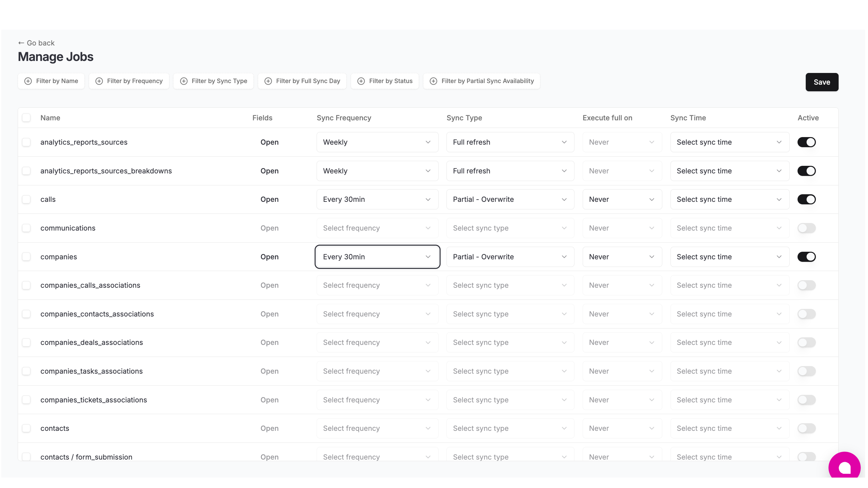Click the Name column header
Image resolution: width=868 pixels, height=488 pixels.
pos(50,118)
